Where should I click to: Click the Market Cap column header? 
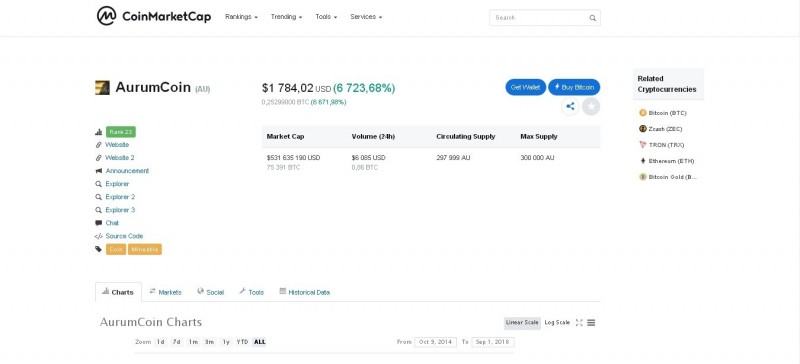[285, 137]
